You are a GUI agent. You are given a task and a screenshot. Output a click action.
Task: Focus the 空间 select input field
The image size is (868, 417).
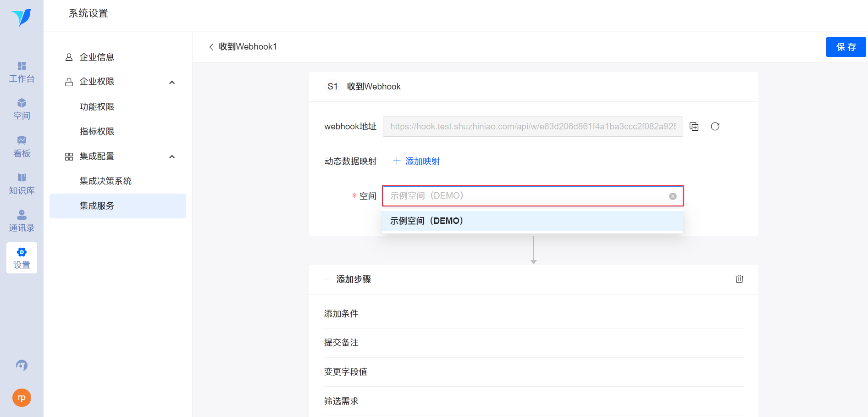(533, 196)
